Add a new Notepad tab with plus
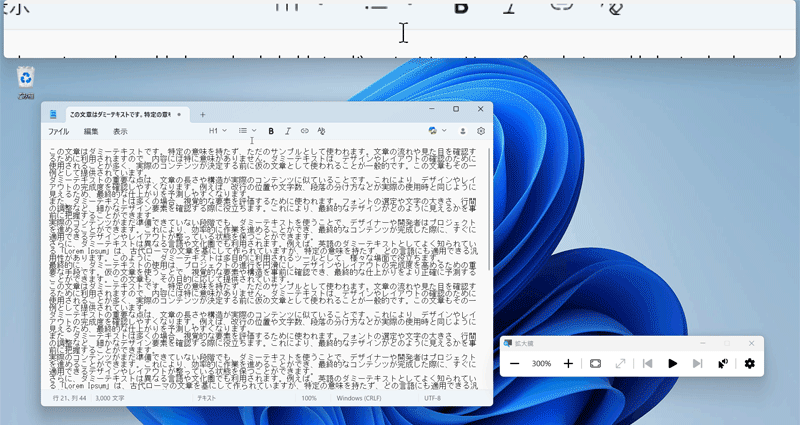 click(203, 115)
